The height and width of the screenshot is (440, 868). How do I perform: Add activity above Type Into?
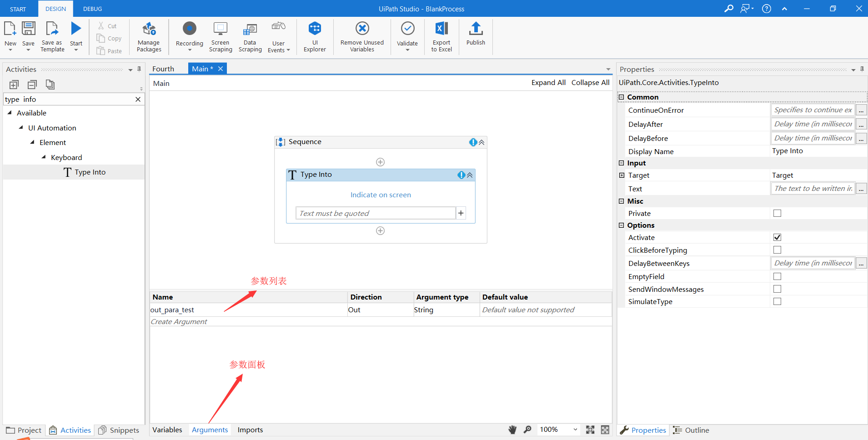(x=381, y=162)
